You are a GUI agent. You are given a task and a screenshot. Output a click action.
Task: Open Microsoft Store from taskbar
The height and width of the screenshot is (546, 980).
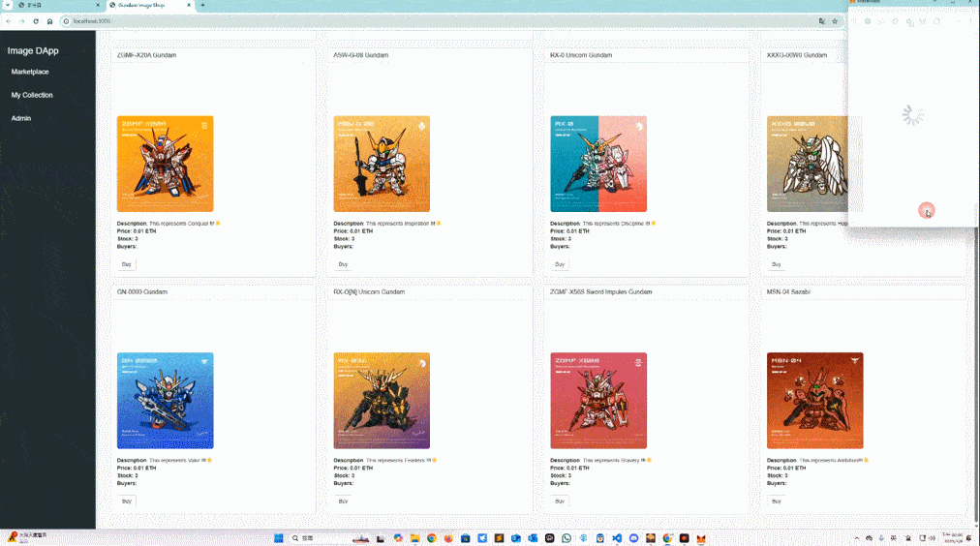tap(465, 538)
